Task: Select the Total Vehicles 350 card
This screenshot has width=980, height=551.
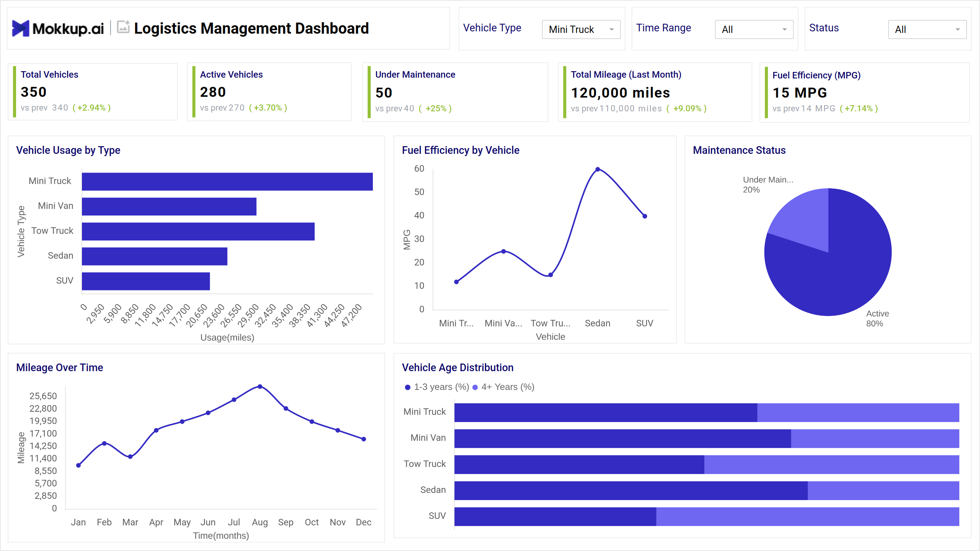Action: coord(93,92)
